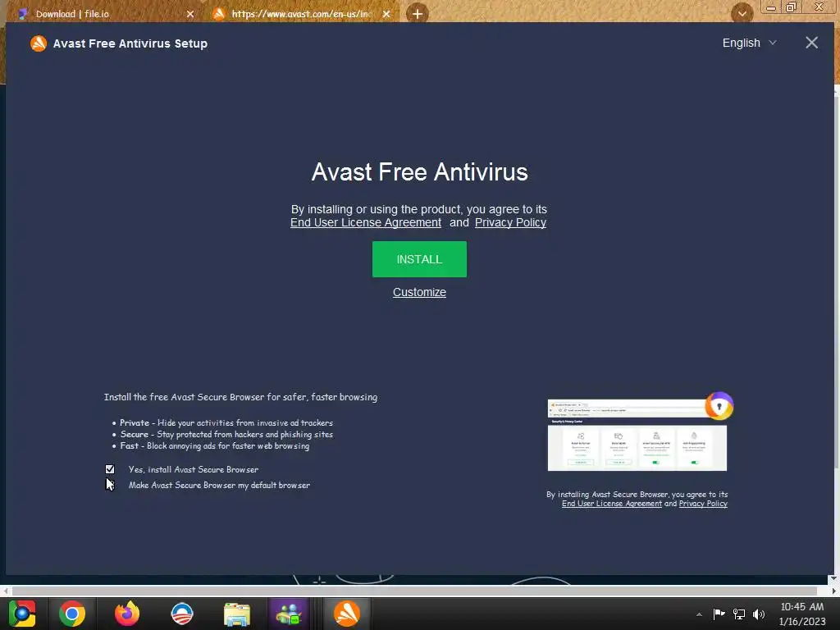
Task: Open the Customize link
Action: click(419, 293)
